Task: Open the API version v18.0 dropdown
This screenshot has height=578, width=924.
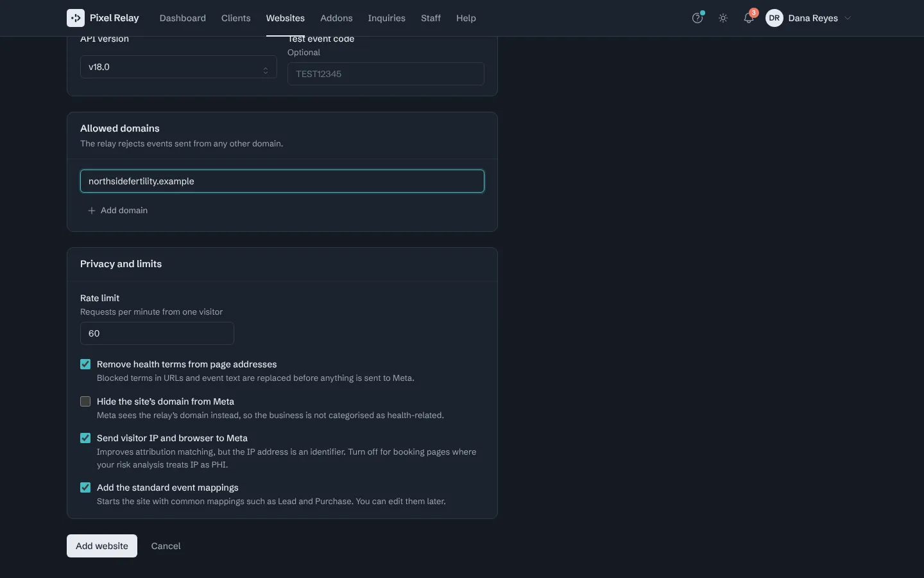Action: click(178, 67)
